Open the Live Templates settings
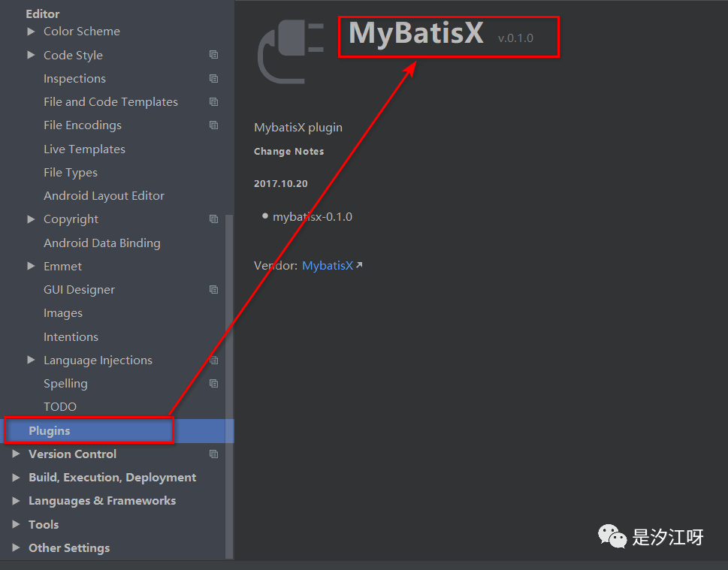 (84, 149)
